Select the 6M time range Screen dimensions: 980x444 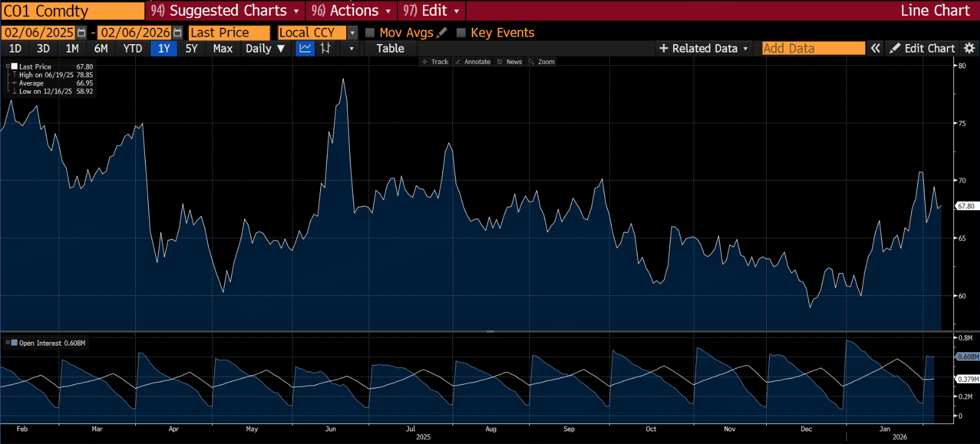[101, 48]
